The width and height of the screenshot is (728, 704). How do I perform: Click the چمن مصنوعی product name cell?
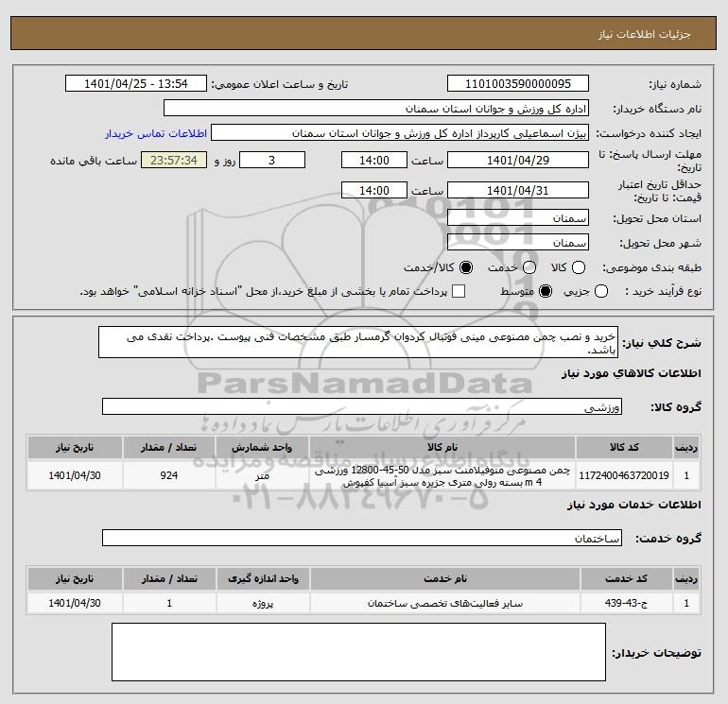coord(442,476)
